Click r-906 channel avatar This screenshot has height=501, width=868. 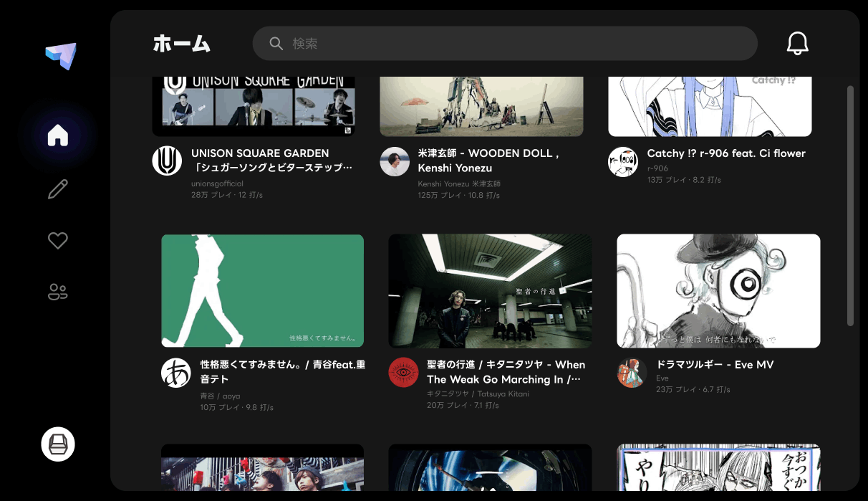click(623, 162)
